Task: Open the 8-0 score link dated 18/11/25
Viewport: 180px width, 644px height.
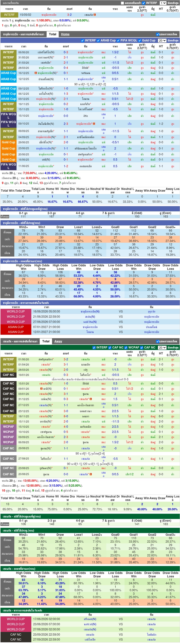Action: click(x=66, y=417)
